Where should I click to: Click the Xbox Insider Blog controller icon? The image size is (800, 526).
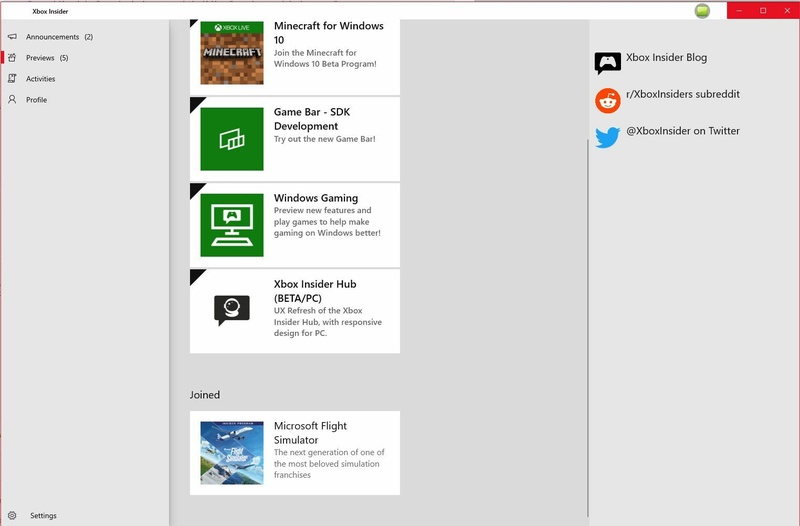608,63
